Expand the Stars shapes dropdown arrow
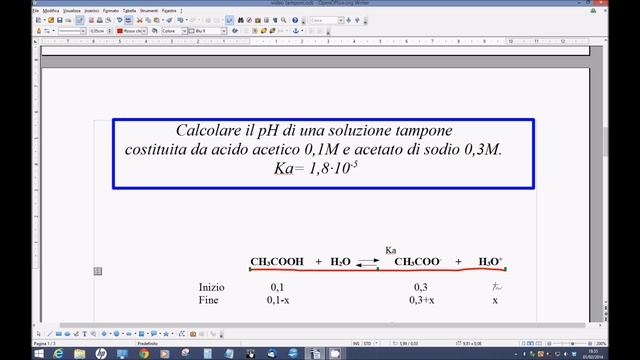The width and height of the screenshot is (640, 360). (173, 334)
